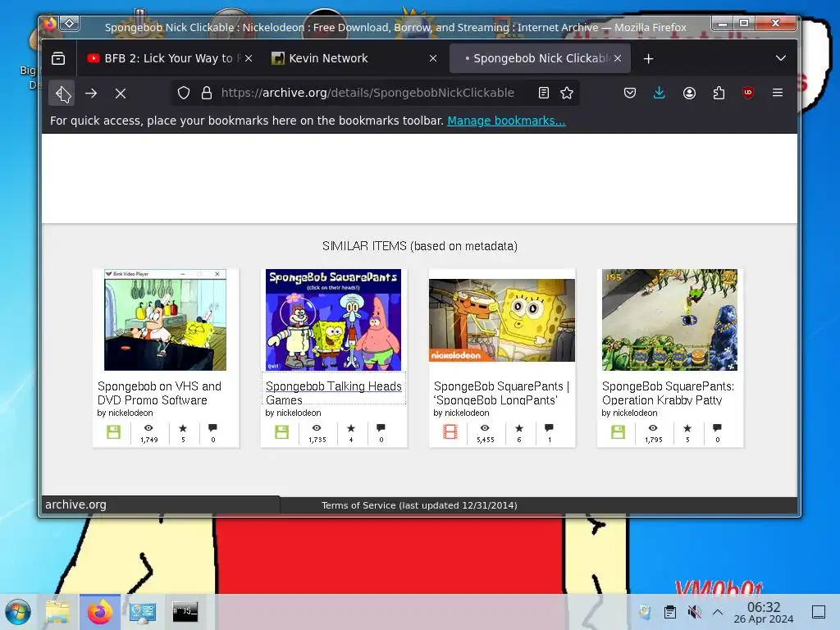Image resolution: width=840 pixels, height=630 pixels.
Task: View site security lock information
Action: 207,94
